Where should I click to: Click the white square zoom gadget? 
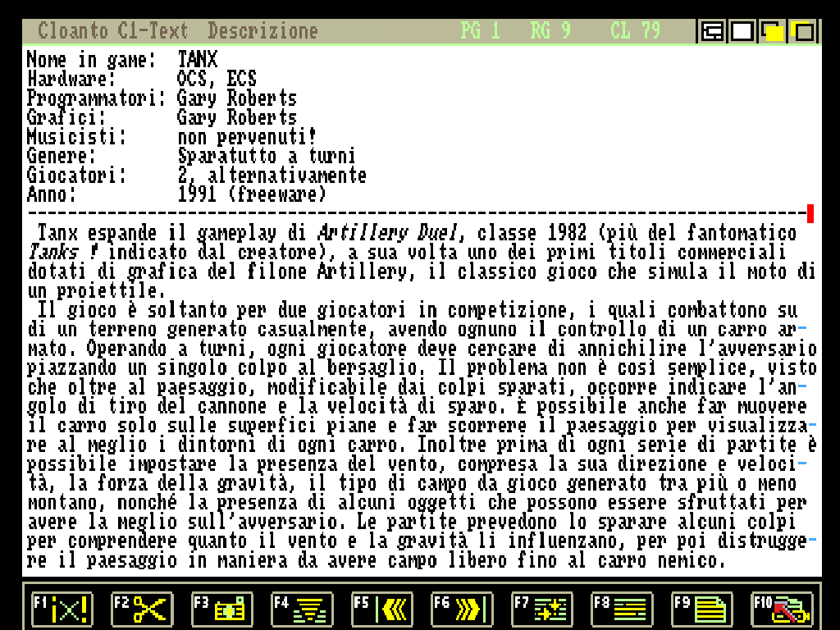coord(742,32)
